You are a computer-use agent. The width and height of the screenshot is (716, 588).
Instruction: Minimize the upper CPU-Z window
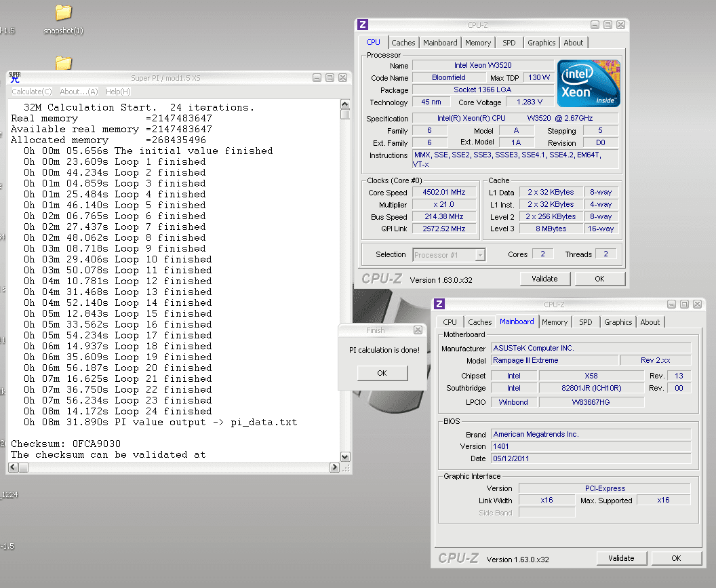pyautogui.click(x=595, y=24)
